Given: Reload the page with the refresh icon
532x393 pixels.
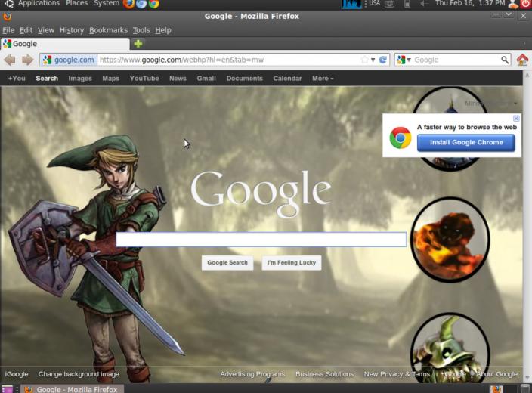Looking at the screenshot, I should [x=383, y=60].
